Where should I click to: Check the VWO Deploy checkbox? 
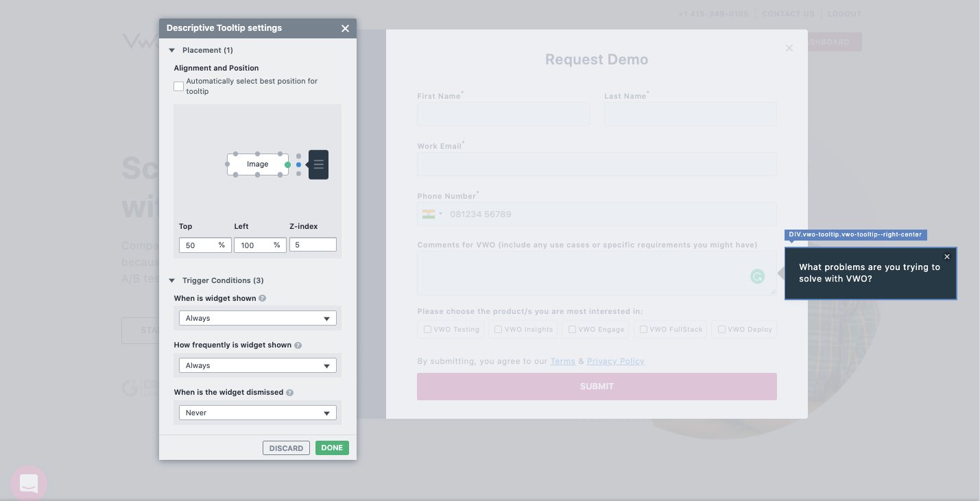[721, 329]
